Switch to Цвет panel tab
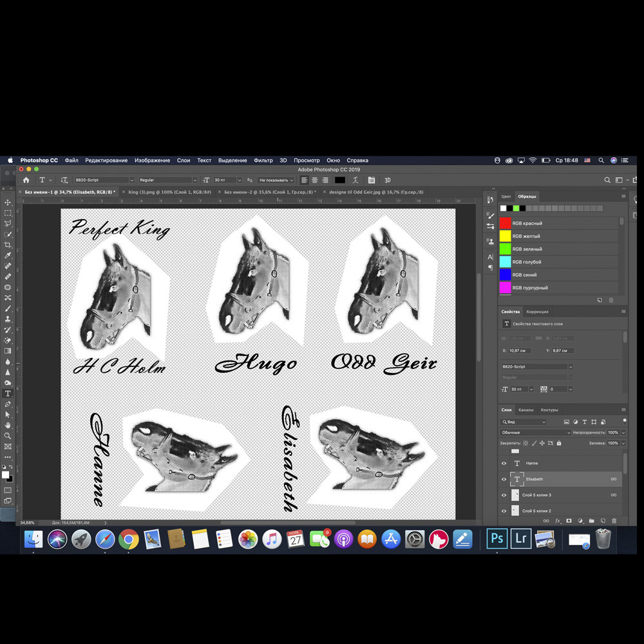The height and width of the screenshot is (644, 644). point(506,196)
